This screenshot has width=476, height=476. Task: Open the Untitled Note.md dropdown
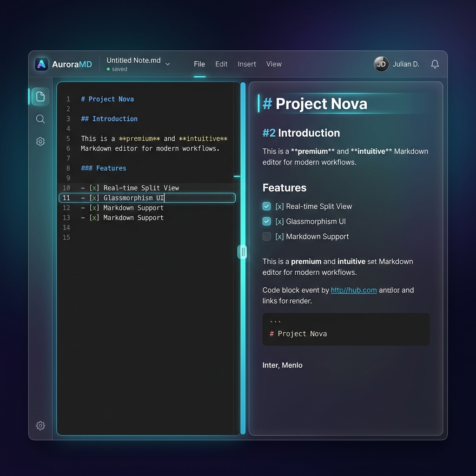point(167,65)
